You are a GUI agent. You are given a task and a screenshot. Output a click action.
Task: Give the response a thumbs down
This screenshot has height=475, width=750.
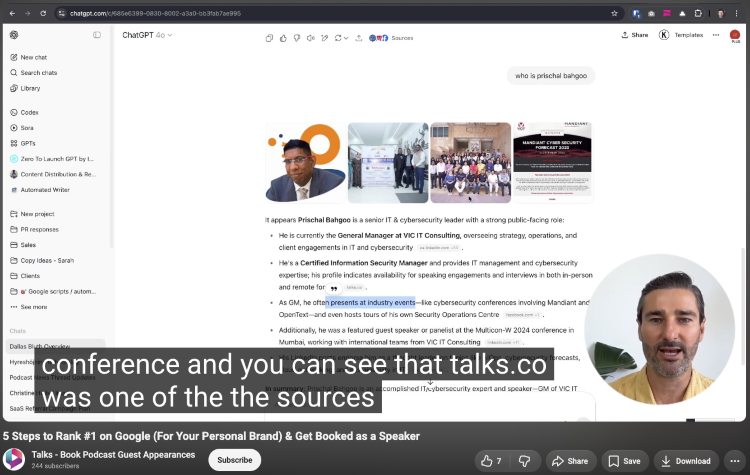pyautogui.click(x=297, y=38)
